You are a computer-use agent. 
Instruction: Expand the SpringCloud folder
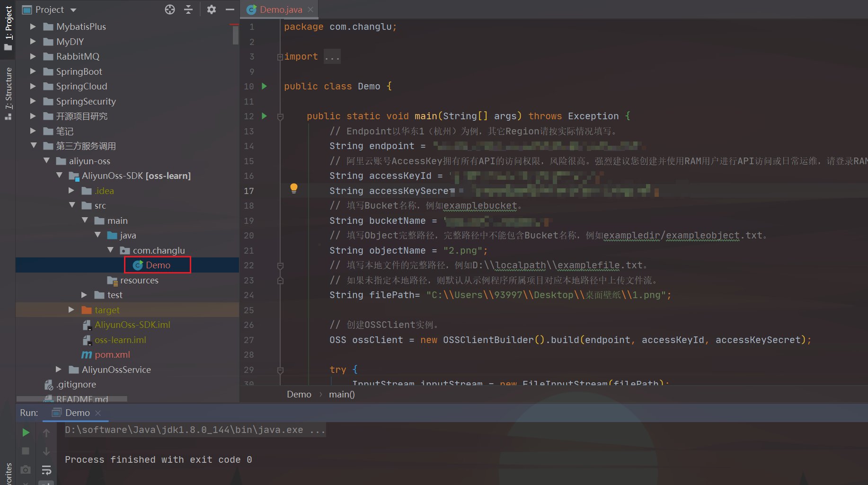click(x=33, y=86)
